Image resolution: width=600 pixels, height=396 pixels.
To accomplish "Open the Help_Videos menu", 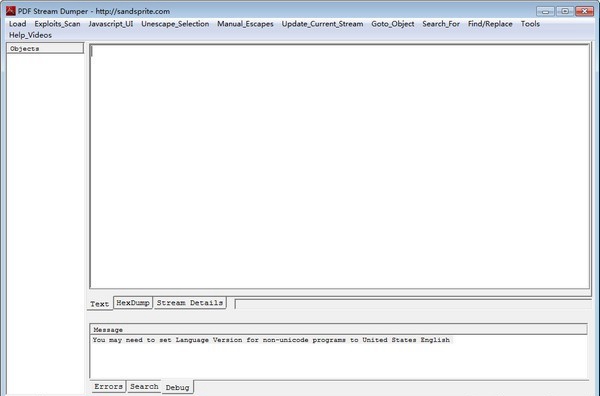I will click(x=30, y=35).
